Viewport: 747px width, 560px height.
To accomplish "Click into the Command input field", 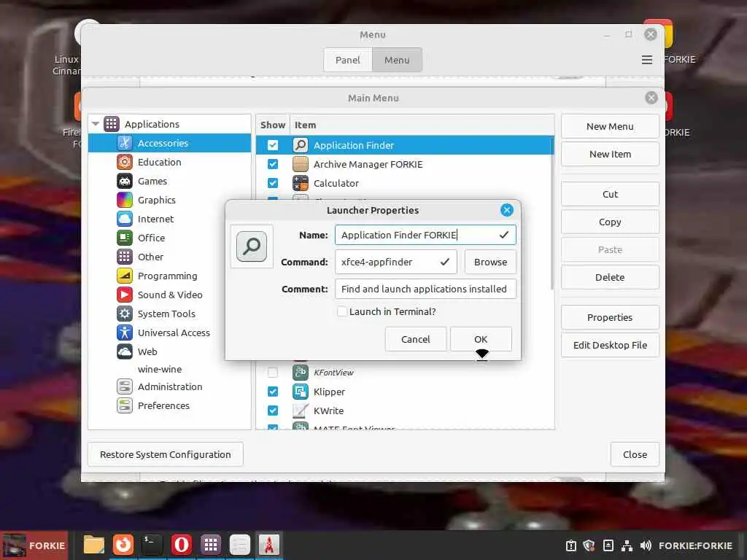I will (396, 262).
